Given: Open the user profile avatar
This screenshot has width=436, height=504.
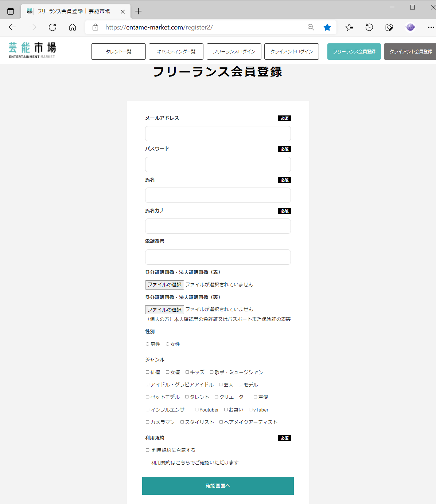Looking at the screenshot, I should pos(410,27).
